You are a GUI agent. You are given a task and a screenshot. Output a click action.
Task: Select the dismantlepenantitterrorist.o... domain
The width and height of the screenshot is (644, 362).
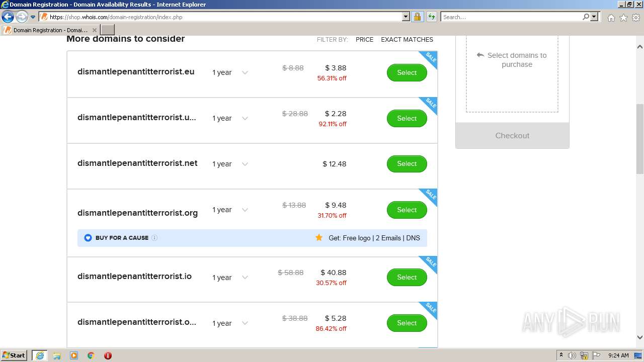(407, 323)
